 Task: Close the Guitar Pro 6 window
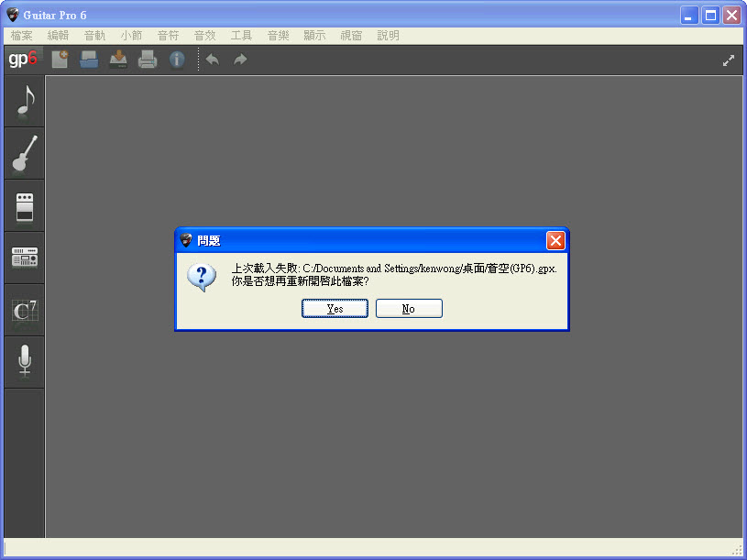tap(731, 16)
